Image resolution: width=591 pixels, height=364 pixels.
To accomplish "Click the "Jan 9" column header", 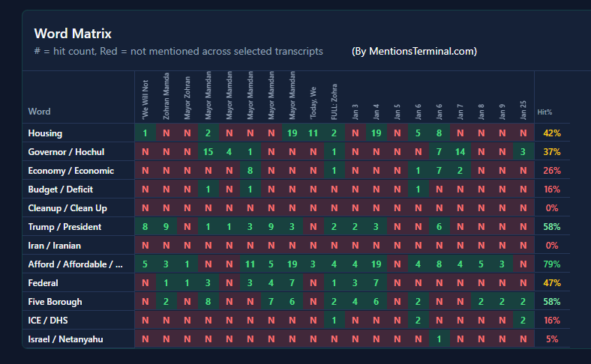I will pyautogui.click(x=502, y=112).
